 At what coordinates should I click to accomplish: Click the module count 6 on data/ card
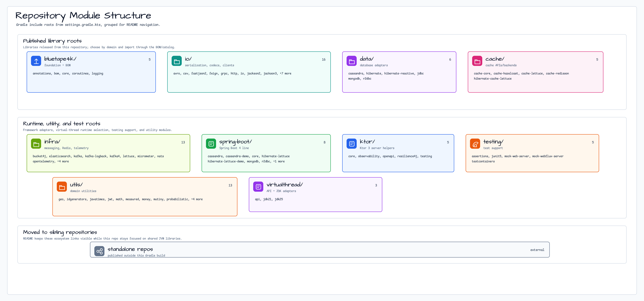(x=450, y=60)
